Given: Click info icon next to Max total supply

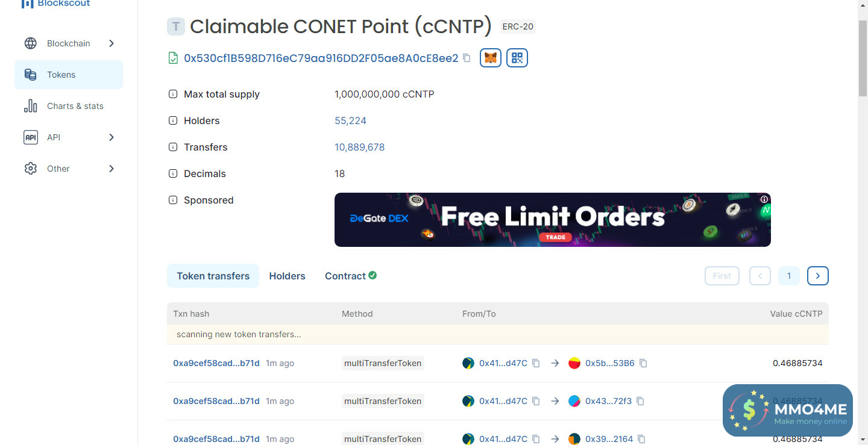Looking at the screenshot, I should coord(173,94).
